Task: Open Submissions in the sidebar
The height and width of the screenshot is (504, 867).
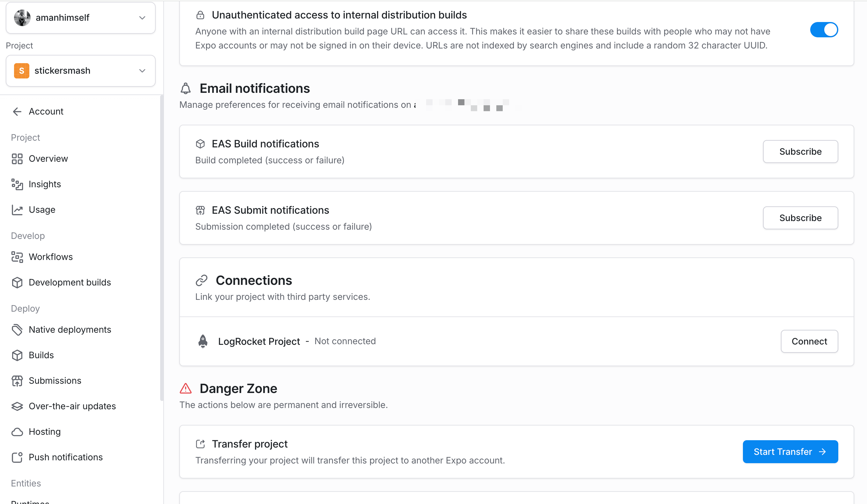Action: point(55,381)
